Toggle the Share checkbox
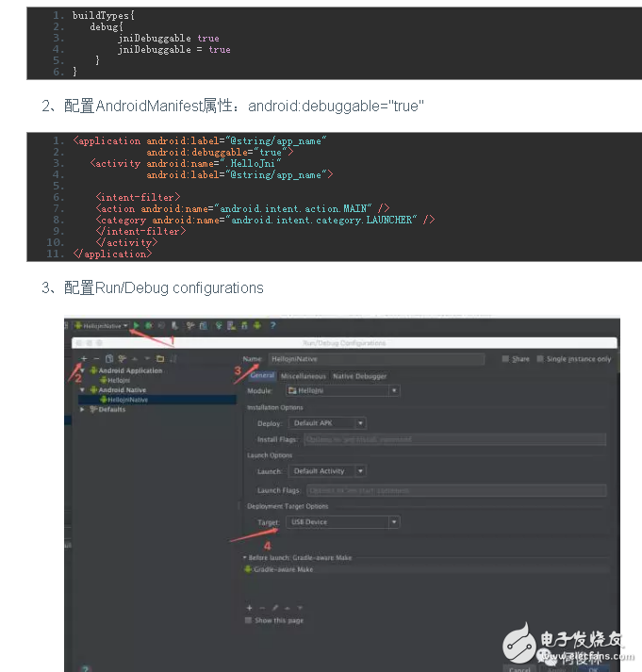This screenshot has height=672, width=642. coord(505,359)
